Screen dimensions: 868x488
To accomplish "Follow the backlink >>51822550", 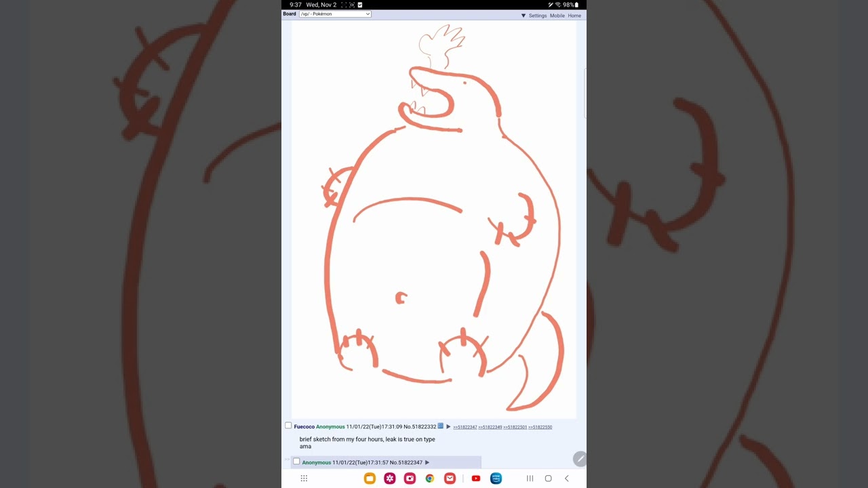I will click(540, 427).
